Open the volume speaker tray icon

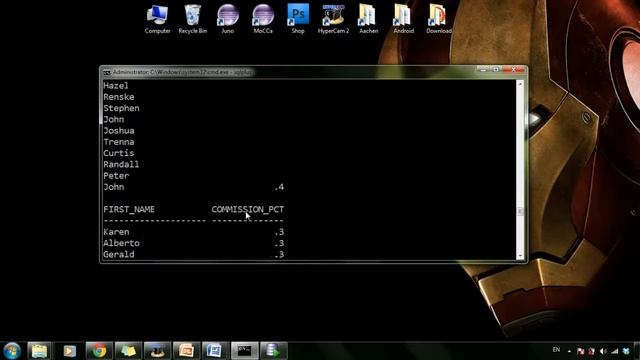[x=603, y=351]
